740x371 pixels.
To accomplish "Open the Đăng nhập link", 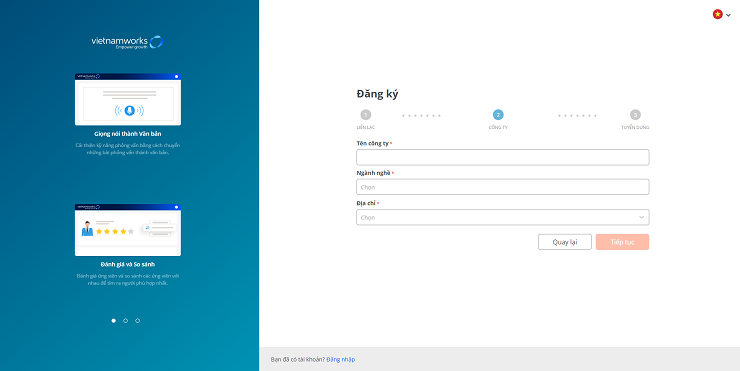I will pos(341,360).
